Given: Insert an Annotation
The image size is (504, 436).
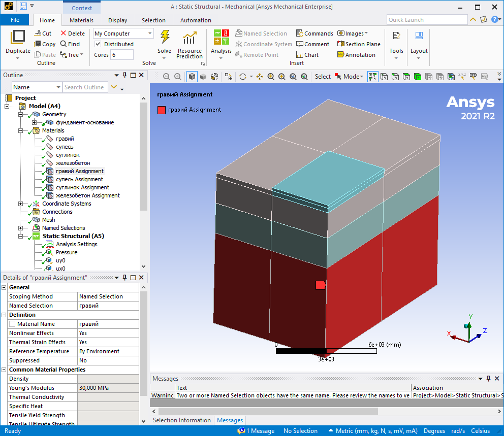Looking at the screenshot, I should (356, 55).
